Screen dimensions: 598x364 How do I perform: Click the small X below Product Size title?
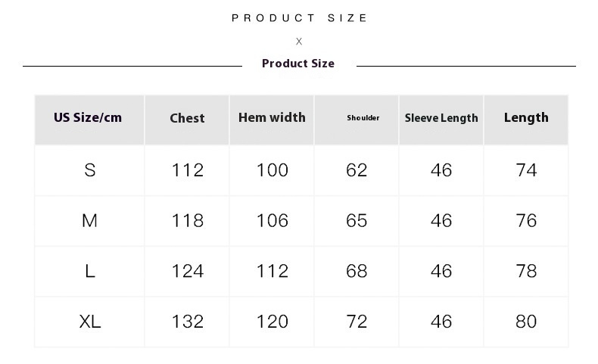click(299, 42)
